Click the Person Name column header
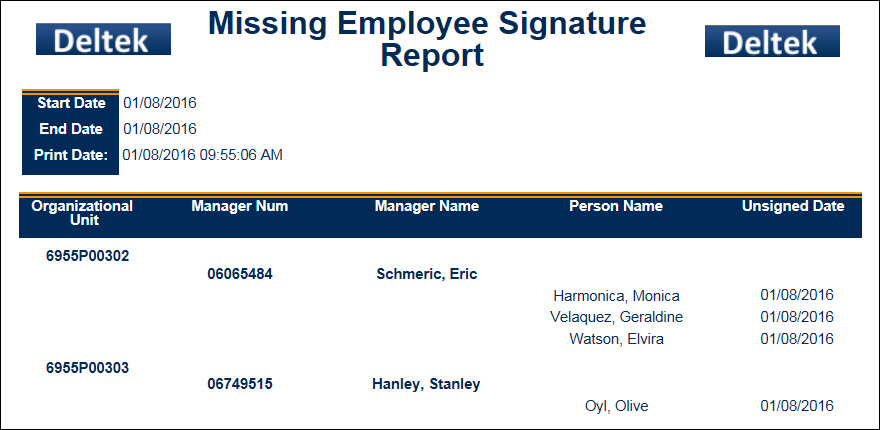880x430 pixels. [616, 207]
